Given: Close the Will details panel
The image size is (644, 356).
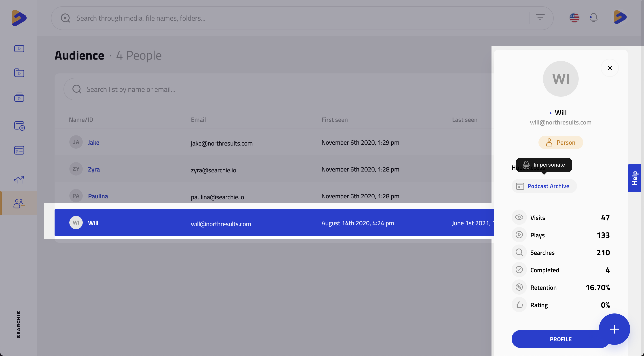Looking at the screenshot, I should 610,68.
